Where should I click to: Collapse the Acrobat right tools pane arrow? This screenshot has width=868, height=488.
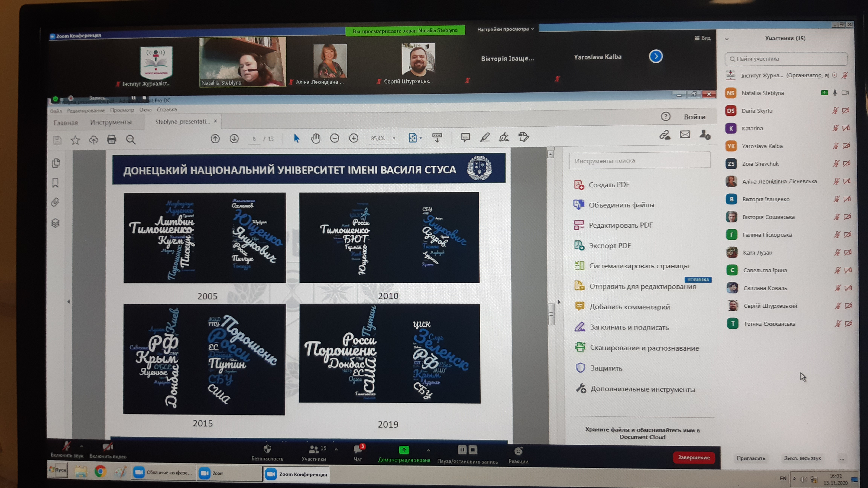coord(559,302)
